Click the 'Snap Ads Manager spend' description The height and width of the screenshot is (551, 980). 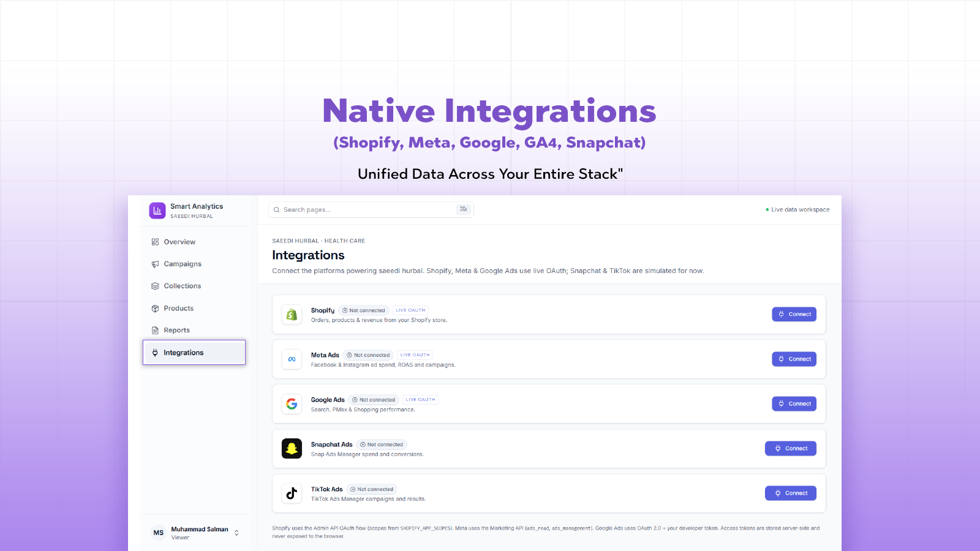(x=367, y=454)
